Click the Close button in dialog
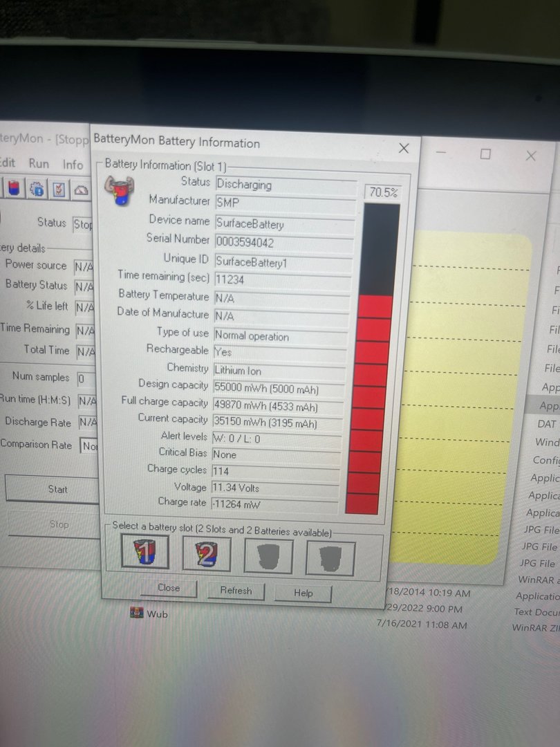560x747 pixels. click(x=168, y=589)
